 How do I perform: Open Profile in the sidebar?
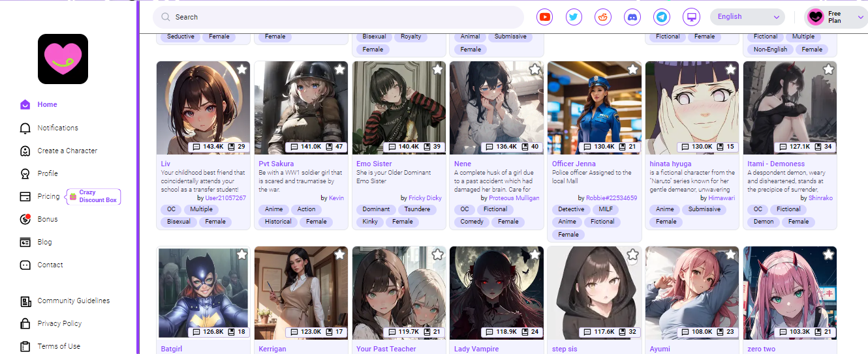pos(48,173)
